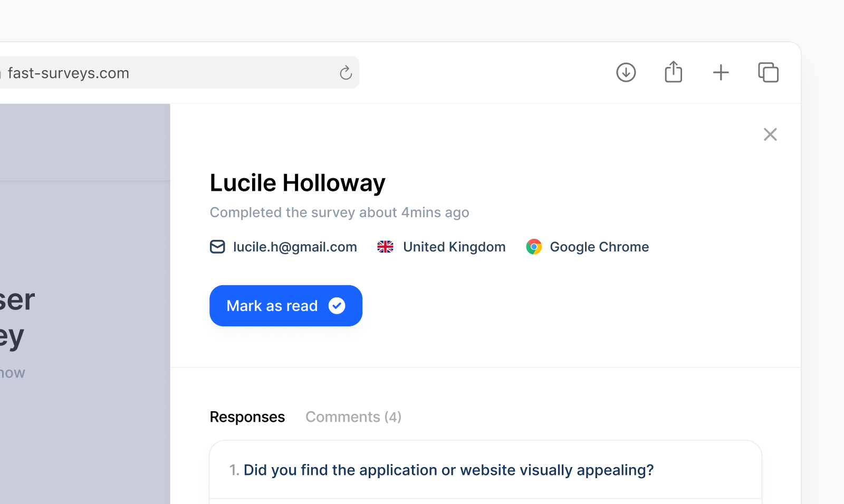Show tab overview icon
The width and height of the screenshot is (844, 504).
tap(768, 72)
